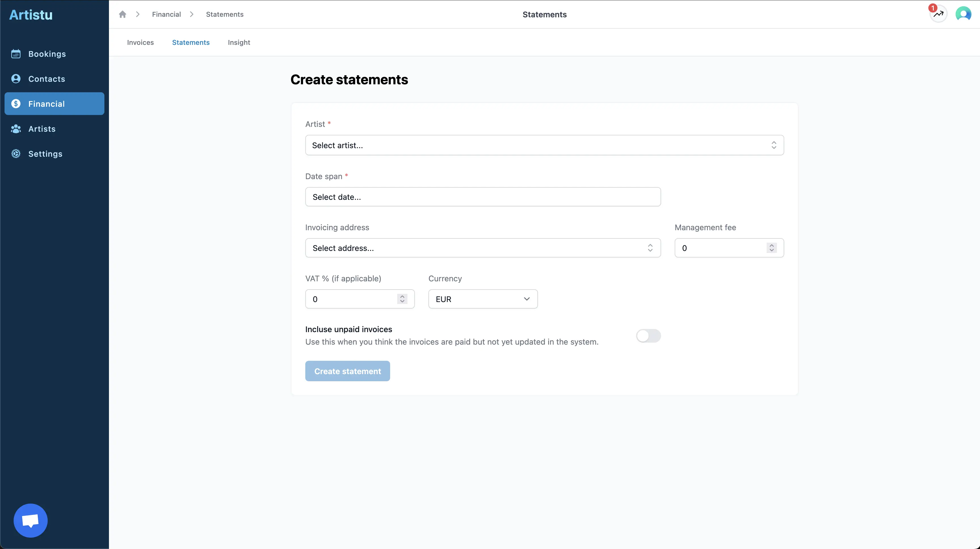980x549 pixels.
Task: Click the Financial dollar icon
Action: (16, 104)
